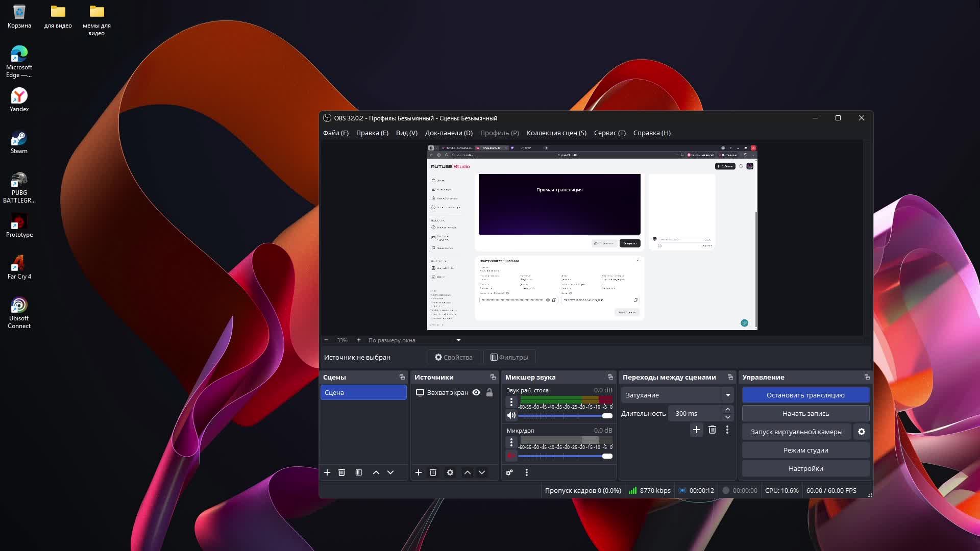Viewport: 980px width, 551px height.
Task: Add a new transition with plus icon
Action: point(697,430)
